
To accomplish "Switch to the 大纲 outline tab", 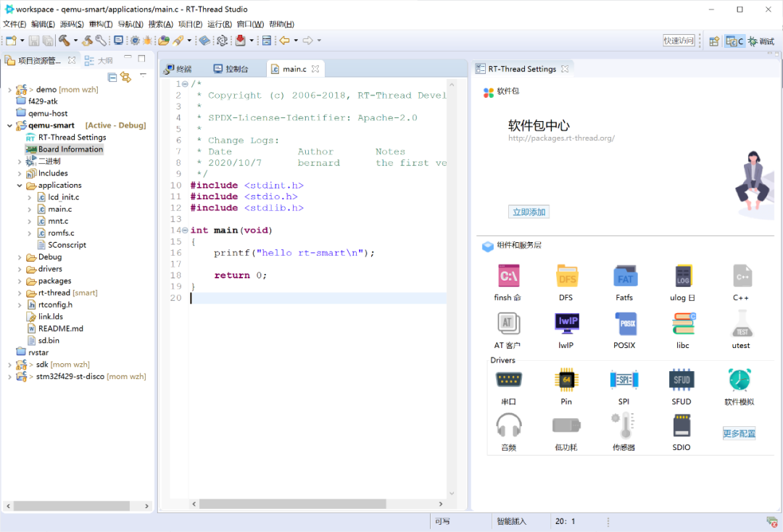I will 99,61.
